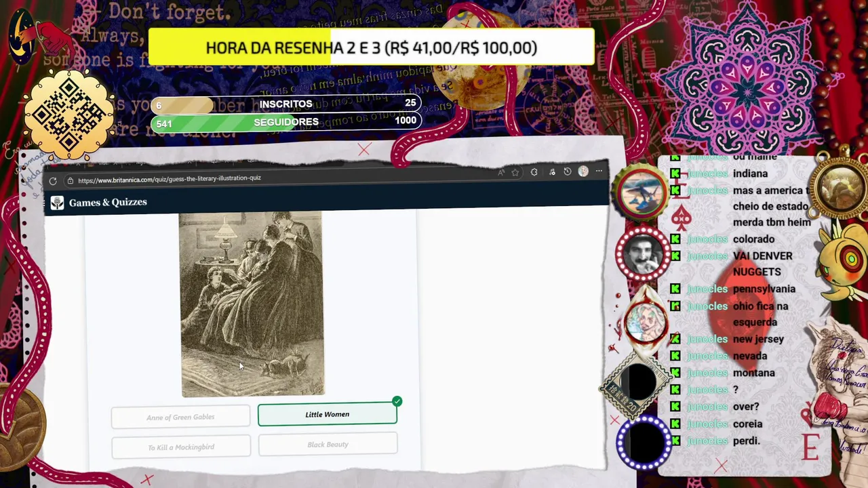Click Kick badge beside 'nevada' message
Image resolution: width=868 pixels, height=488 pixels.
[675, 356]
